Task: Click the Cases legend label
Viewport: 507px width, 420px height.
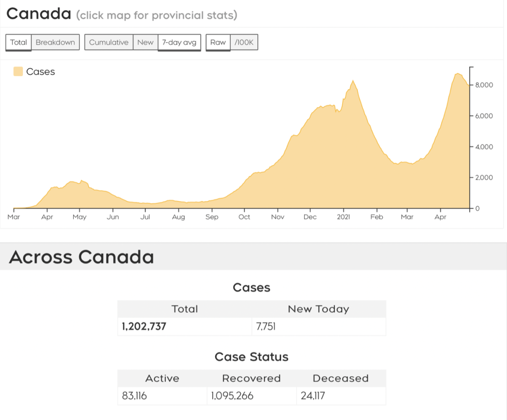Action: pos(40,71)
